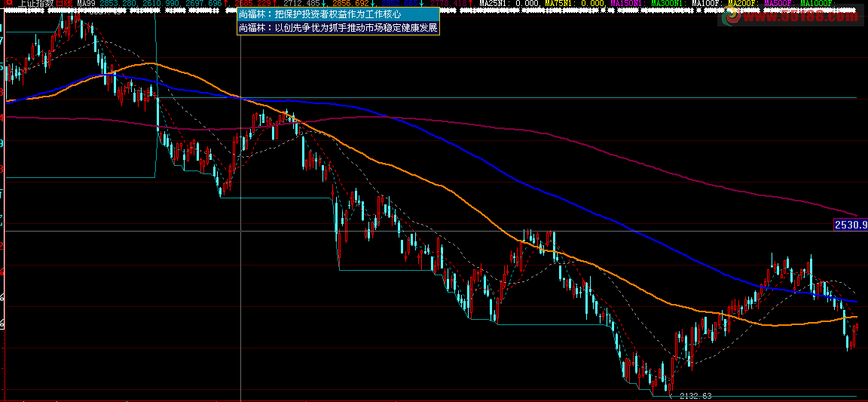Image resolution: width=868 pixels, height=402 pixels.
Task: Select the yellow MA75N1 indicator label
Action: [x=561, y=3]
